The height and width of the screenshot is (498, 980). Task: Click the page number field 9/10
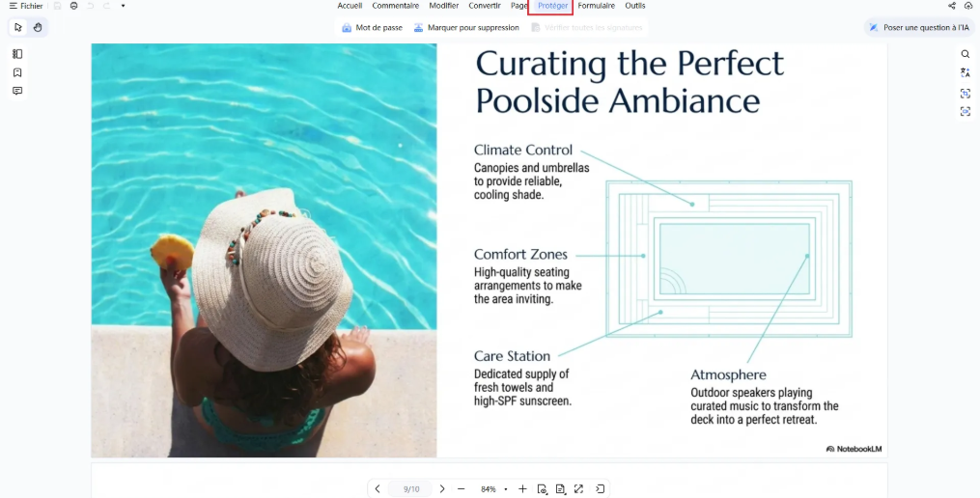click(x=410, y=488)
